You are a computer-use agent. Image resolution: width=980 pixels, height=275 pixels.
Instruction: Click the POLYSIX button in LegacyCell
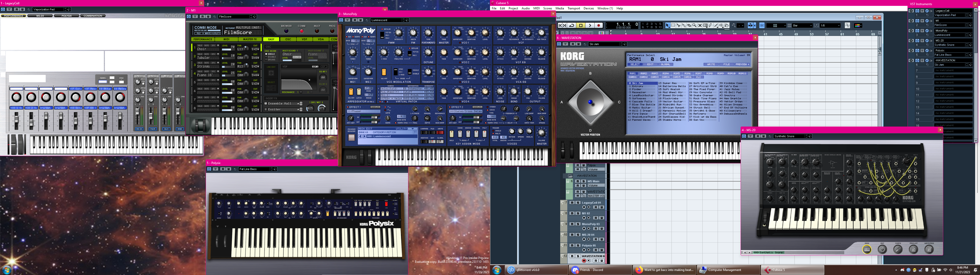point(67,16)
